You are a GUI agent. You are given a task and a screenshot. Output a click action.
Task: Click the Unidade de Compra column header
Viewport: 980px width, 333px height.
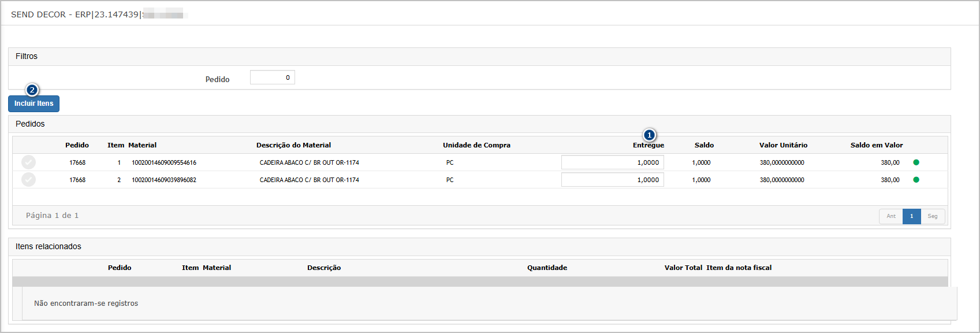click(476, 145)
